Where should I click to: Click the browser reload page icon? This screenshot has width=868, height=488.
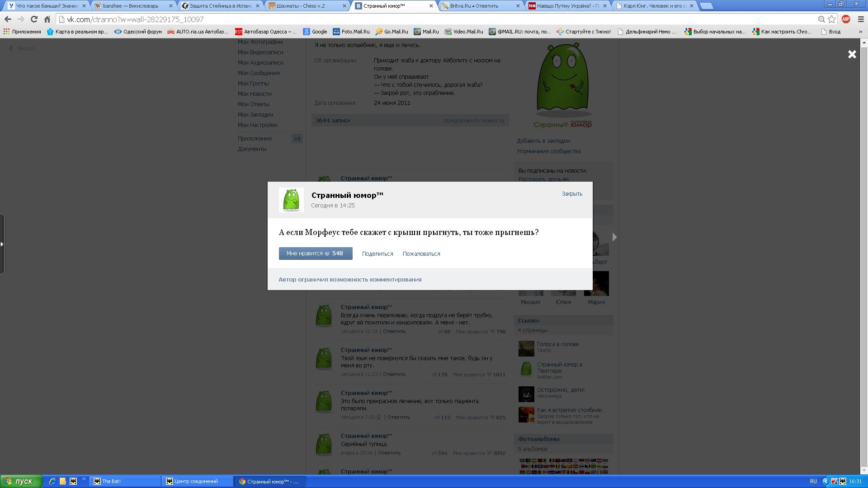pyautogui.click(x=34, y=19)
